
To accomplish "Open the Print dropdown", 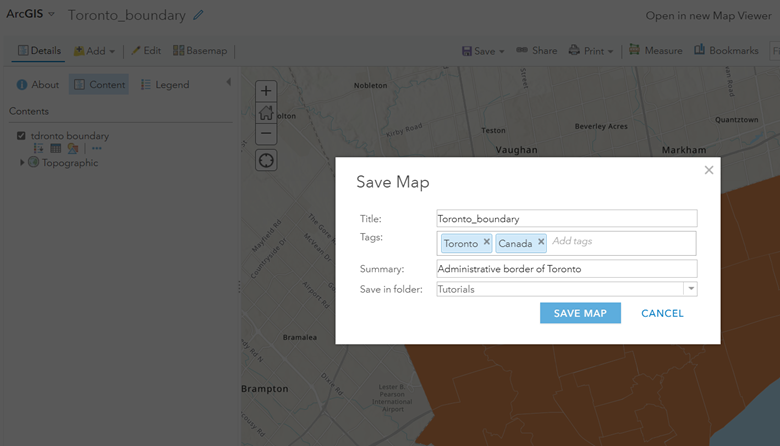I will tap(591, 51).
